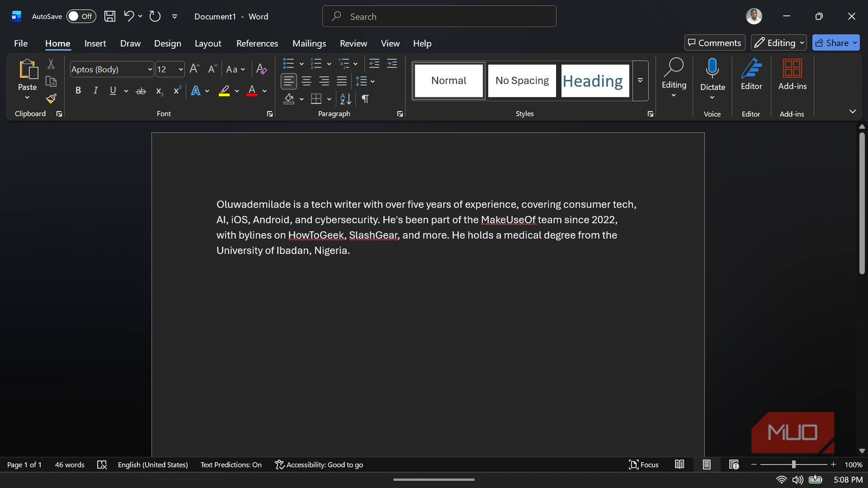The image size is (868, 488).
Task: Toggle AutoSave off switch to on
Action: (x=81, y=16)
